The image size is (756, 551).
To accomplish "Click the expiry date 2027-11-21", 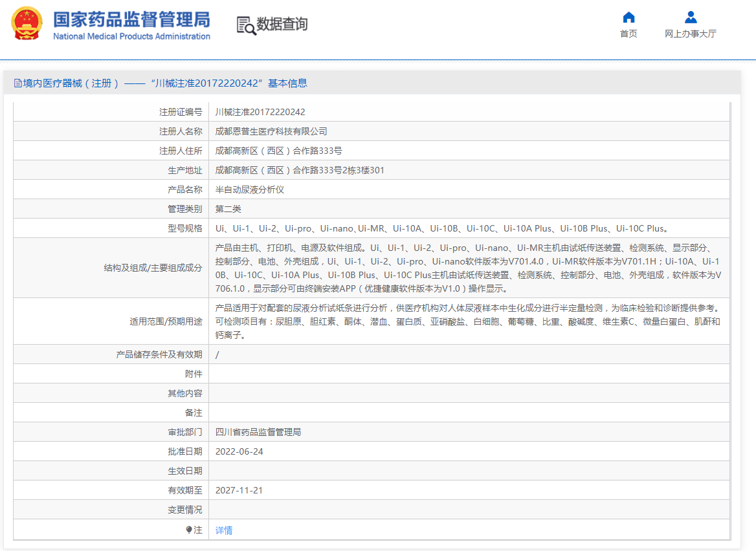I will click(x=239, y=490).
